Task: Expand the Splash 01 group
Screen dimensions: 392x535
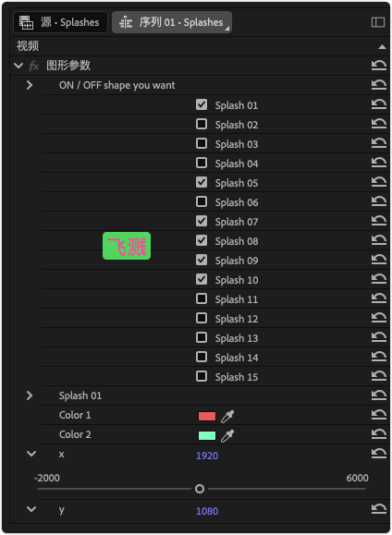Action: tap(30, 395)
